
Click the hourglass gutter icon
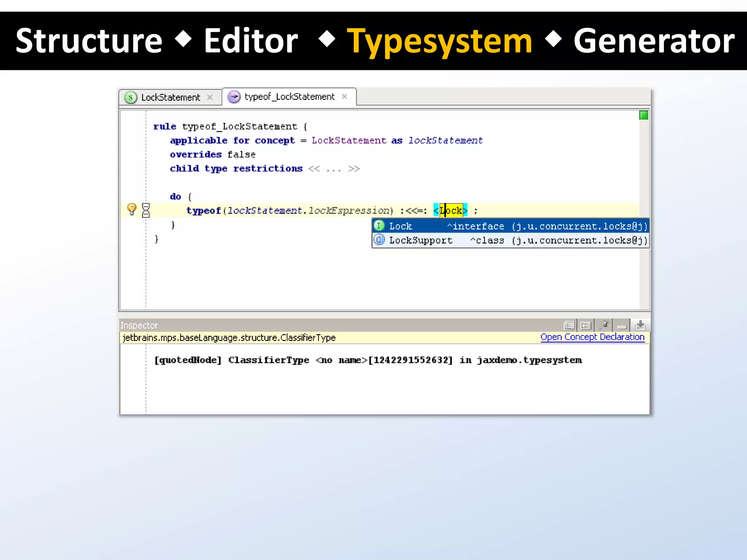click(x=146, y=210)
